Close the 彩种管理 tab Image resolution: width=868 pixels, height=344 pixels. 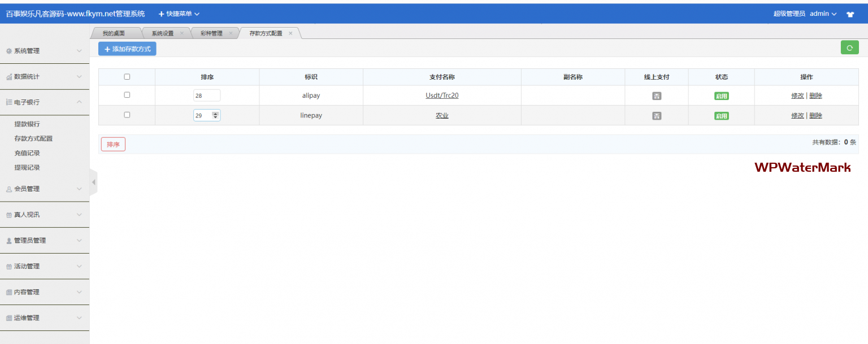(231, 33)
